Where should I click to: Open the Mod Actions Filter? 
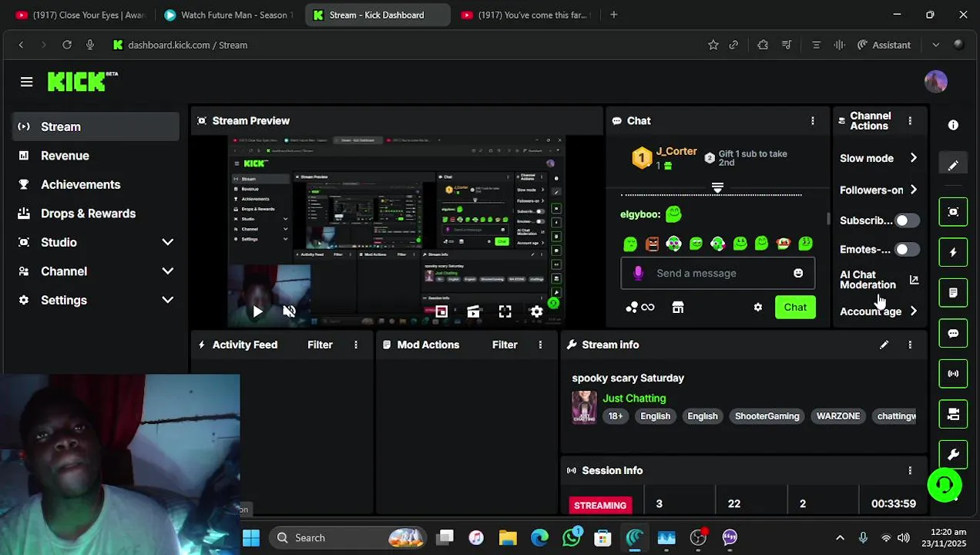click(505, 345)
